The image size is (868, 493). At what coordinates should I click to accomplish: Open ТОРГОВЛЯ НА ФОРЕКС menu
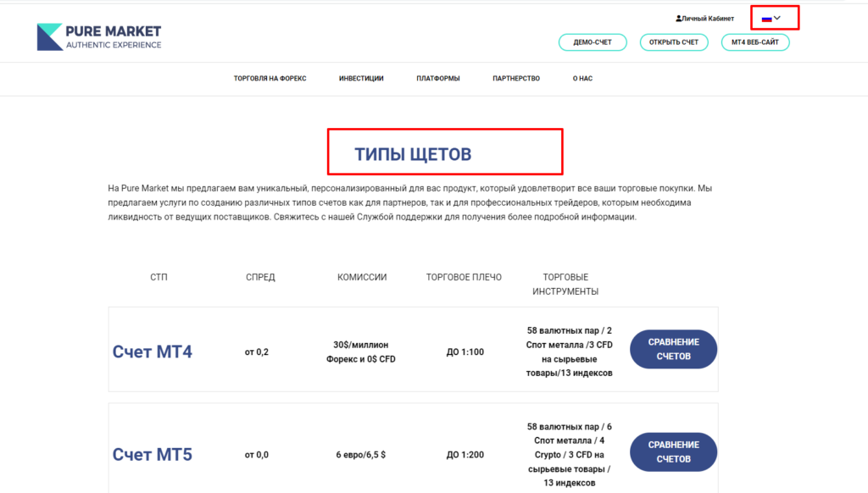tap(270, 79)
